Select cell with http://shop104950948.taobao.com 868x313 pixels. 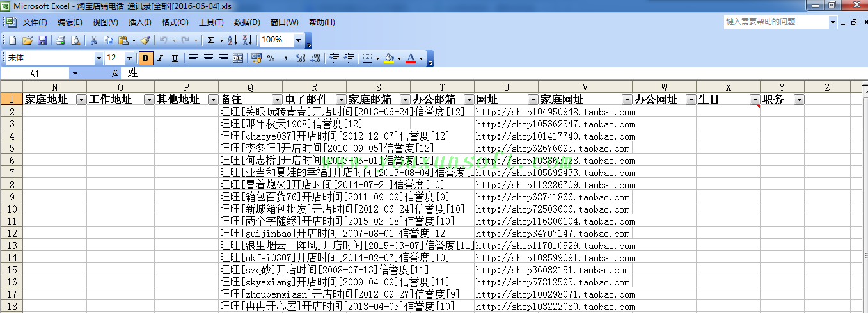coord(506,112)
